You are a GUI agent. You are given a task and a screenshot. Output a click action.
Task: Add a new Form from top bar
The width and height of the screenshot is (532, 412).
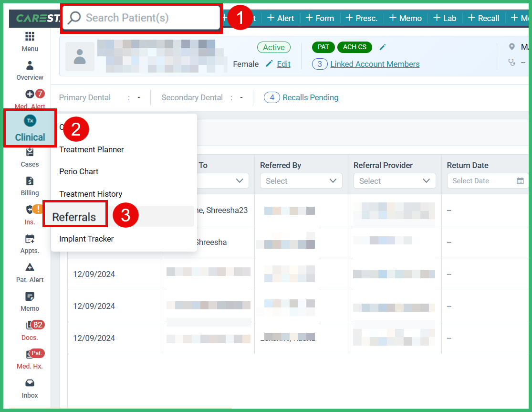[320, 18]
